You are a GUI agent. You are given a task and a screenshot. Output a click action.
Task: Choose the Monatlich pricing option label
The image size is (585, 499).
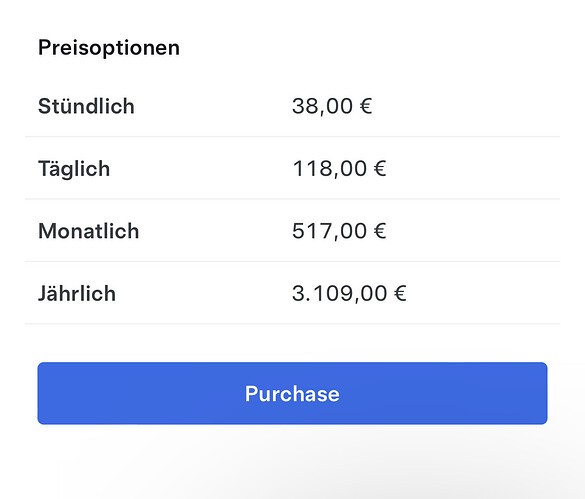pos(88,231)
